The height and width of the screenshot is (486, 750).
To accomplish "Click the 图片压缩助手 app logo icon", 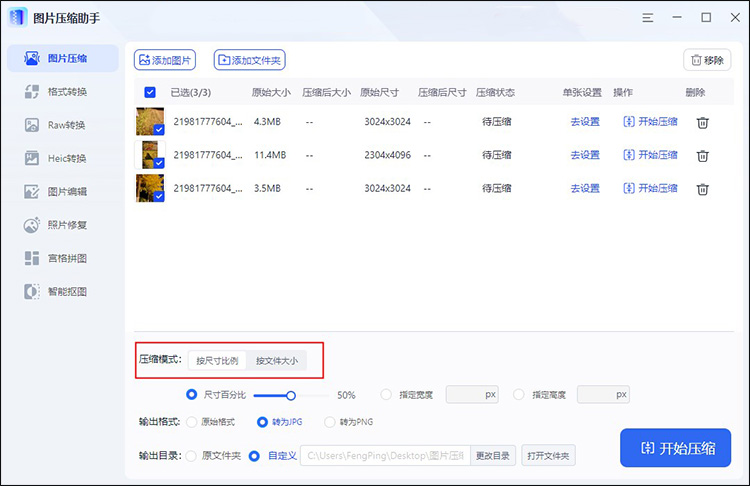I will [x=18, y=18].
